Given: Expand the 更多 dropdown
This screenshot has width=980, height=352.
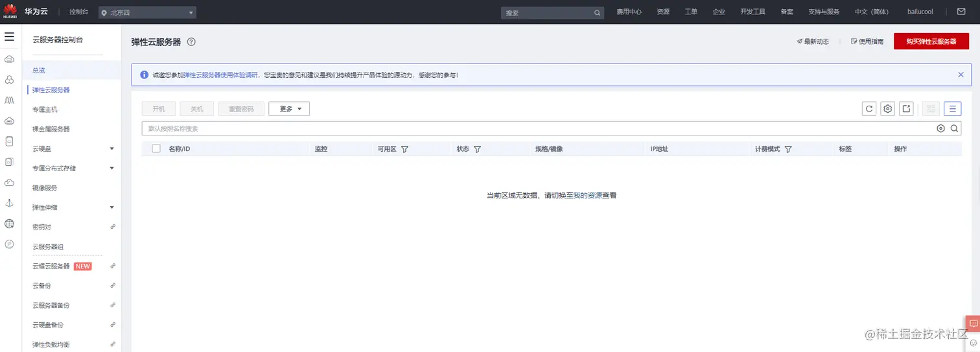Looking at the screenshot, I should (289, 109).
